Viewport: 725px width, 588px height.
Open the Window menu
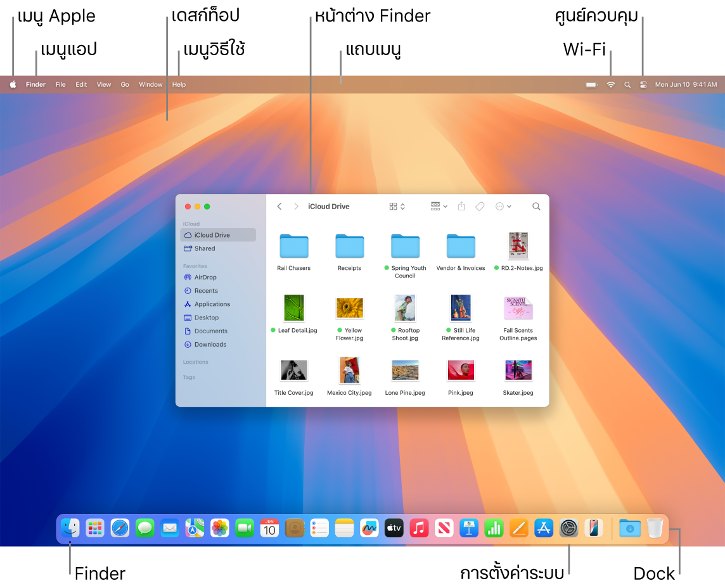tap(151, 85)
